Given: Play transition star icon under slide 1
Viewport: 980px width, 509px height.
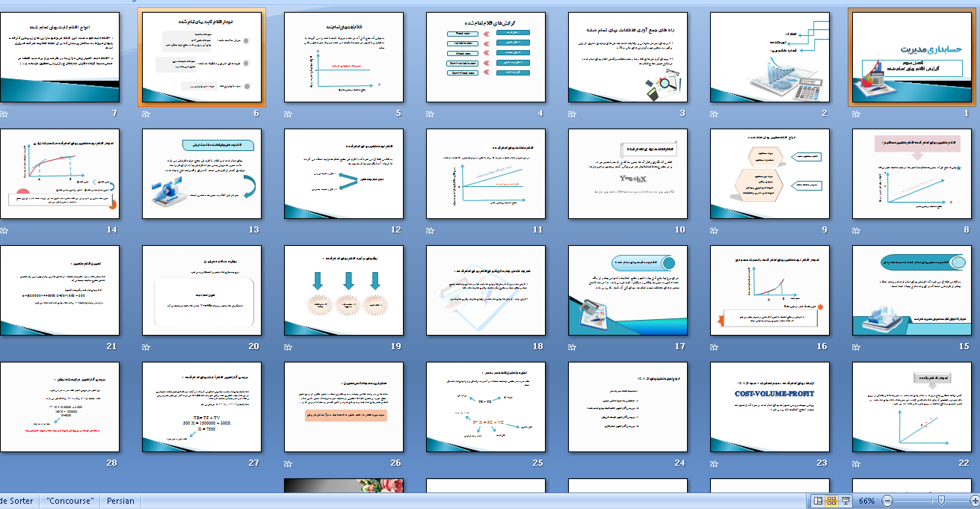Looking at the screenshot, I should [857, 114].
